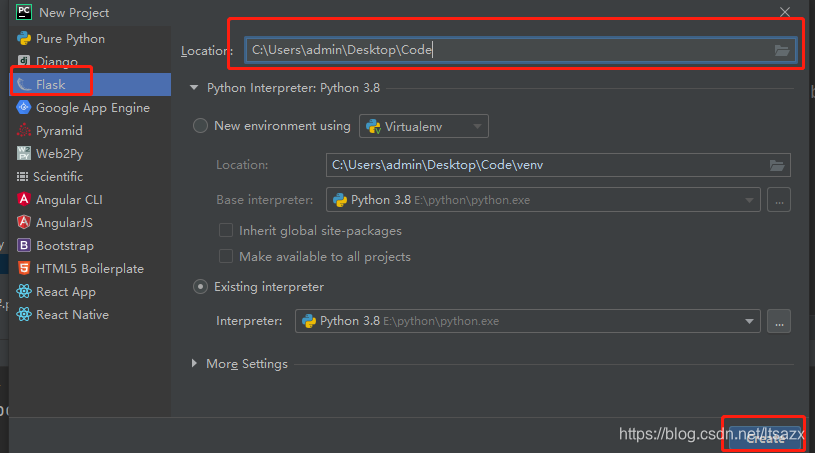815x453 pixels.
Task: Select Pyramid project type
Action: point(90,130)
